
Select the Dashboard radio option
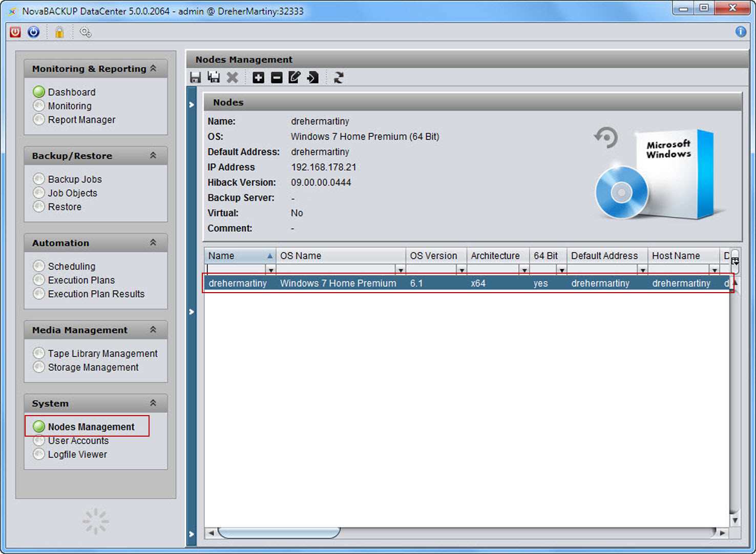pyautogui.click(x=71, y=92)
